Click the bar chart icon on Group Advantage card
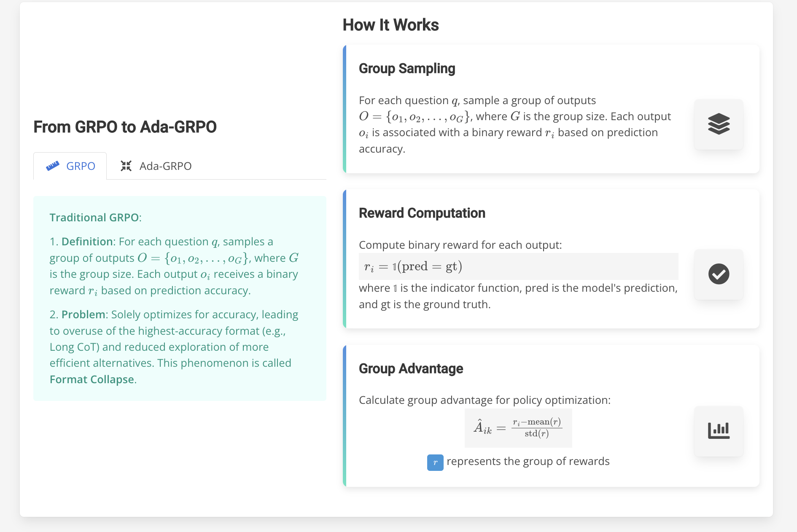The image size is (797, 532). 718,430
